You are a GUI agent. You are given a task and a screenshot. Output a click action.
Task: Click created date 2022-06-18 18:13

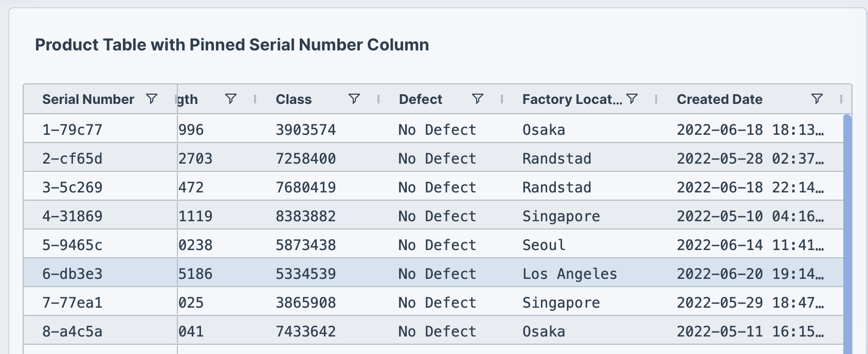pos(750,130)
